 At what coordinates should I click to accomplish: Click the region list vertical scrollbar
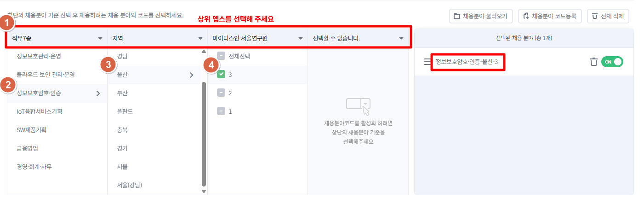(x=204, y=134)
